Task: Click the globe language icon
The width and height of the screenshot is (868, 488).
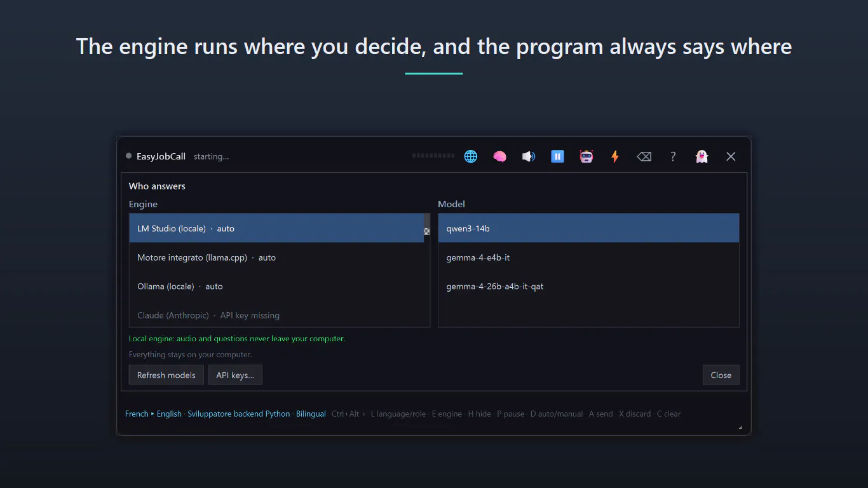Action: pos(471,156)
